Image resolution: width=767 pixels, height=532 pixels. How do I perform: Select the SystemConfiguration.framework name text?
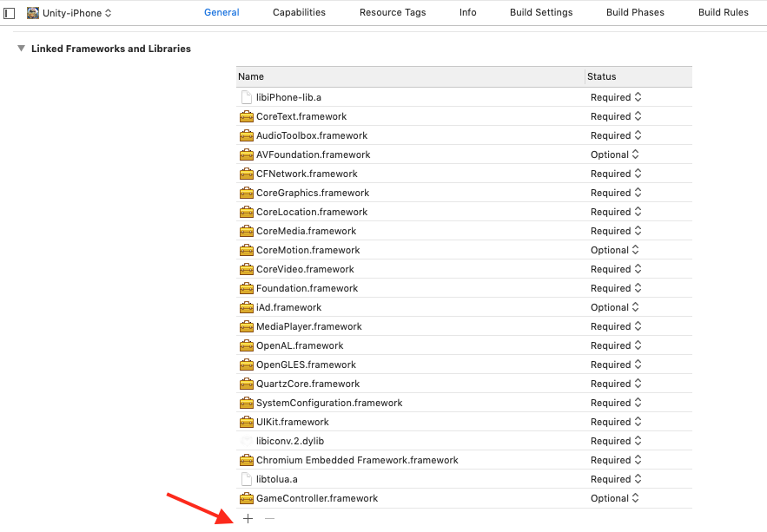[x=329, y=403]
